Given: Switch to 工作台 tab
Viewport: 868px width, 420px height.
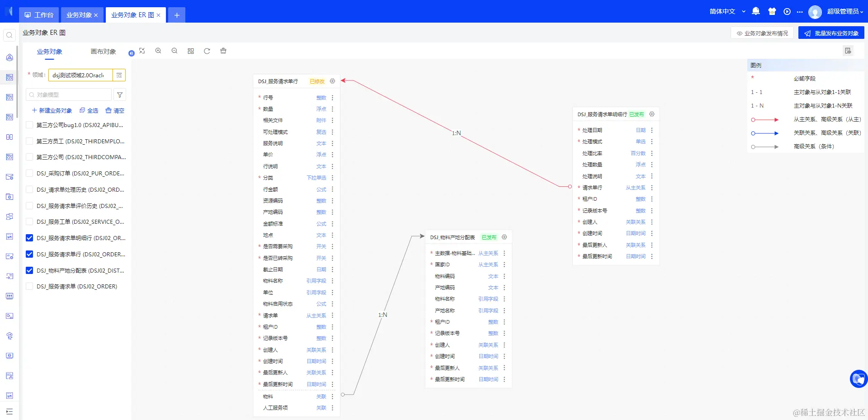Looking at the screenshot, I should click(x=39, y=15).
